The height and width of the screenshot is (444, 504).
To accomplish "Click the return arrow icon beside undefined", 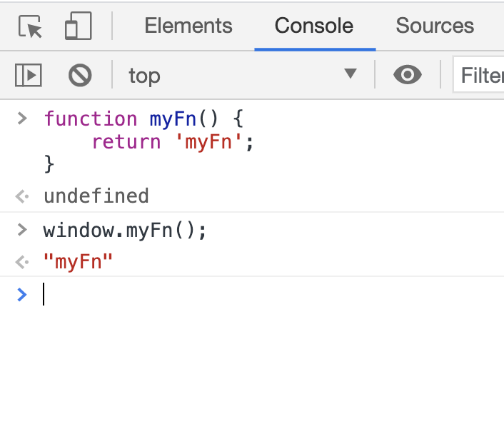I will (x=22, y=196).
